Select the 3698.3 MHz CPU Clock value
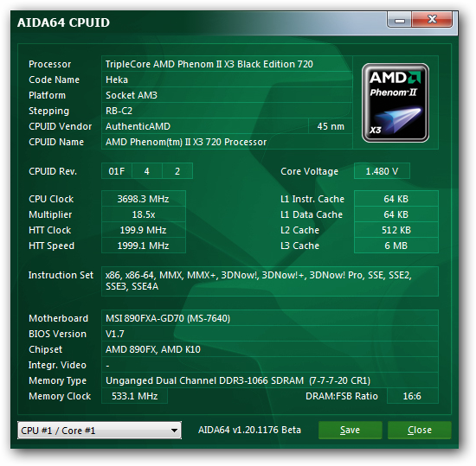The height and width of the screenshot is (466, 476). click(144, 199)
